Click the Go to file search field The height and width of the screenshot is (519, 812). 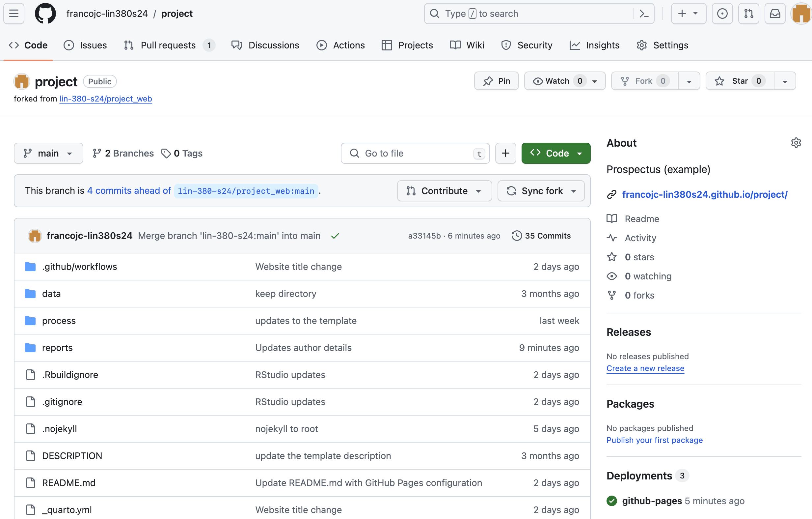[x=415, y=153]
